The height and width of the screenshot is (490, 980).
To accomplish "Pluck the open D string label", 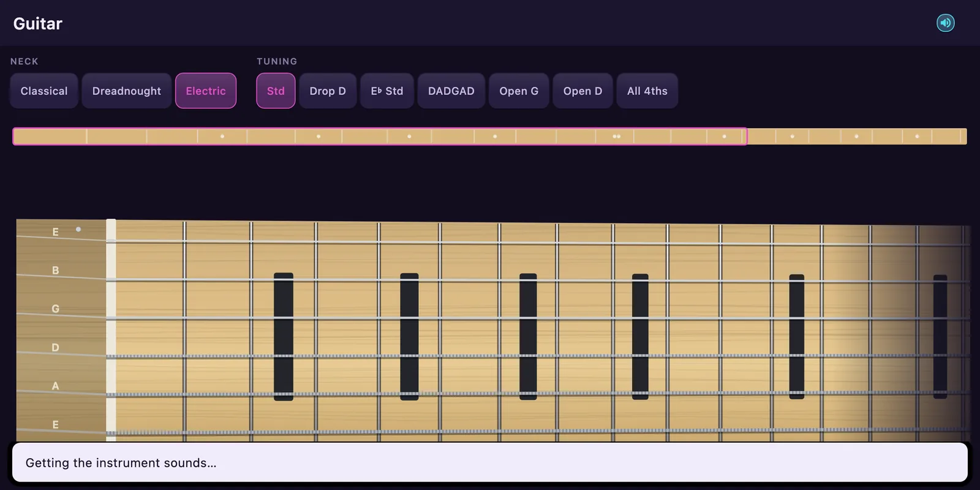I will pos(56,347).
